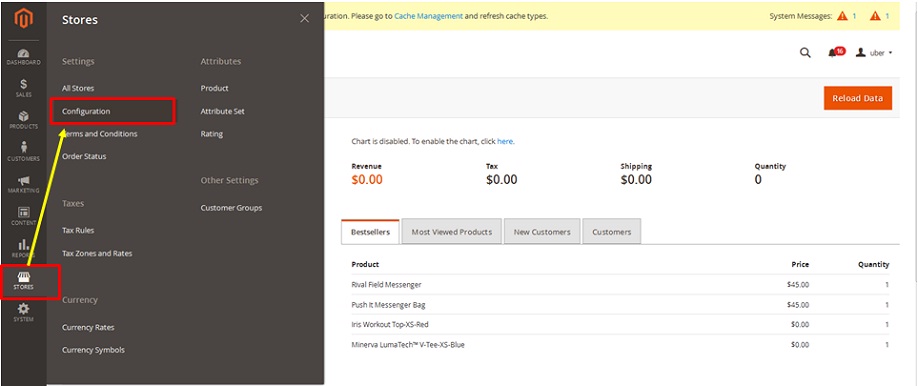918x386 pixels.
Task: Open the Reports sidebar menu
Action: 23,248
